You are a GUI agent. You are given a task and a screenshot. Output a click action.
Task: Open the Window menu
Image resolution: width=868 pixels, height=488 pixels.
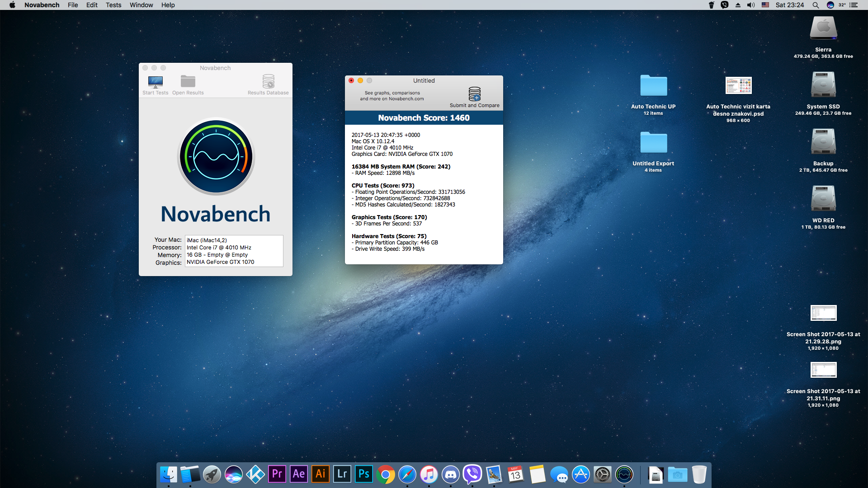click(141, 5)
